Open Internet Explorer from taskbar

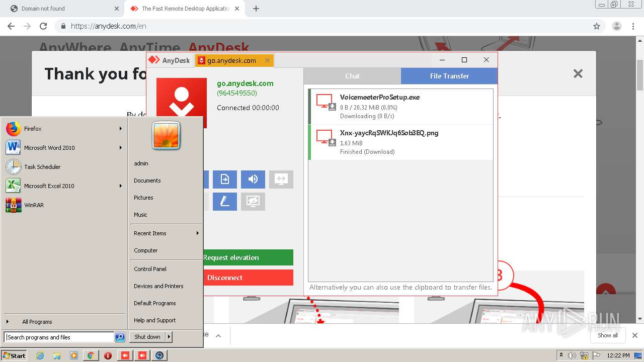point(40,355)
